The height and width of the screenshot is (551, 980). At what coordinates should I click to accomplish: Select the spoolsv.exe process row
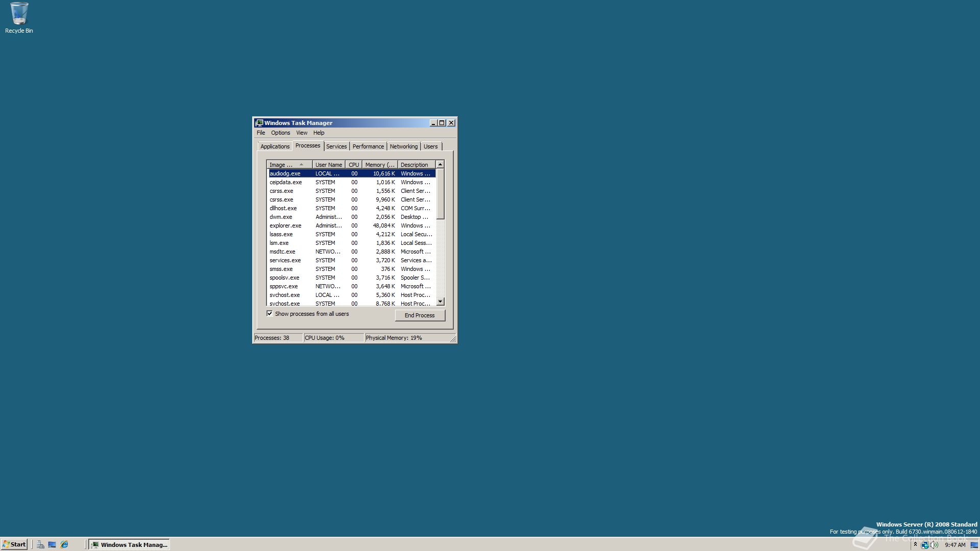tap(351, 278)
